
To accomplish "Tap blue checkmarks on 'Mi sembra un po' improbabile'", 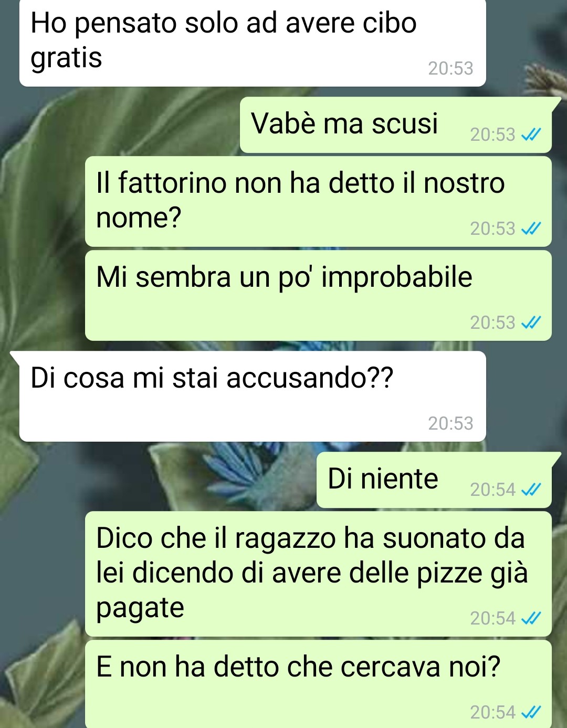I will pyautogui.click(x=531, y=323).
